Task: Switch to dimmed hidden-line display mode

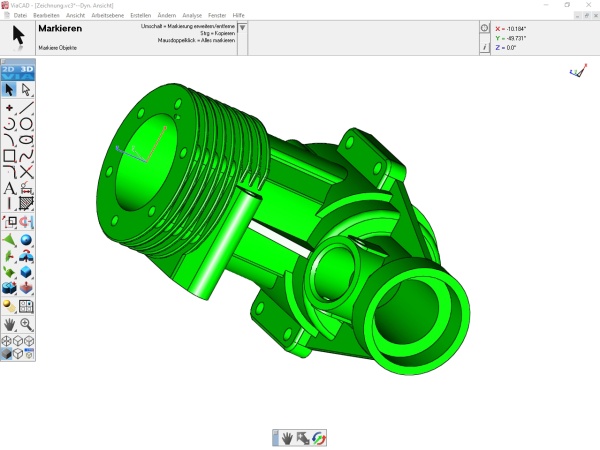Action: coord(29,341)
